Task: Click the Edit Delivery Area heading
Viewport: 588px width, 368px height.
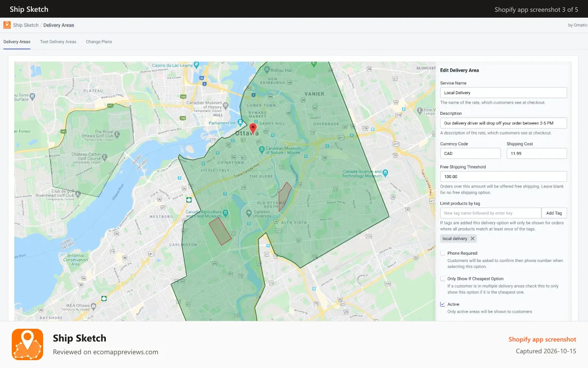Action: point(459,70)
